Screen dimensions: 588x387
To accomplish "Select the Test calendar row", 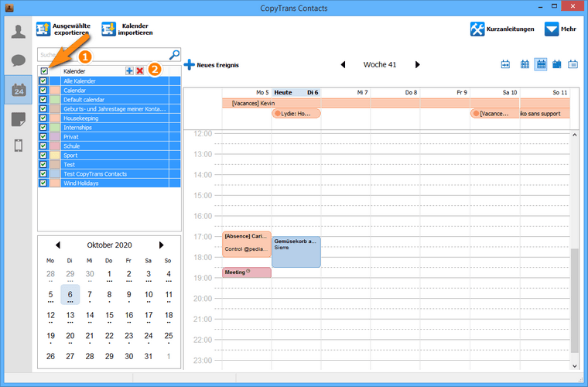I will [x=109, y=165].
